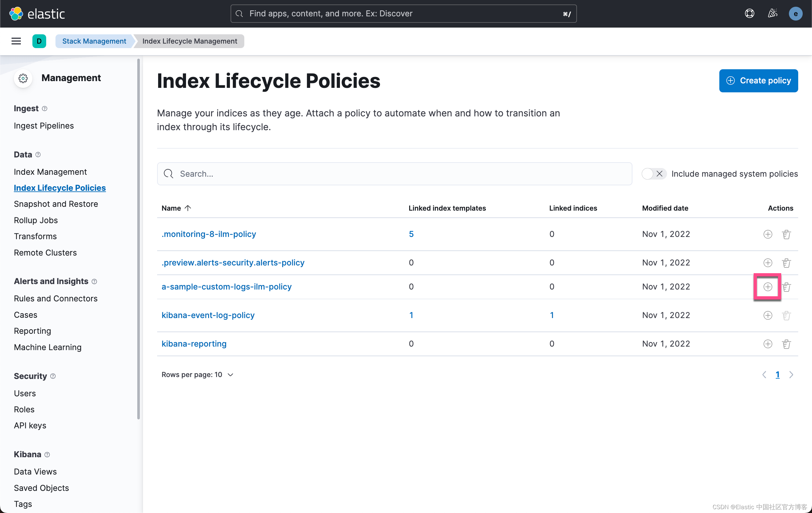Open Ingest Pipelines in sidebar
The width and height of the screenshot is (812, 513).
tap(44, 126)
